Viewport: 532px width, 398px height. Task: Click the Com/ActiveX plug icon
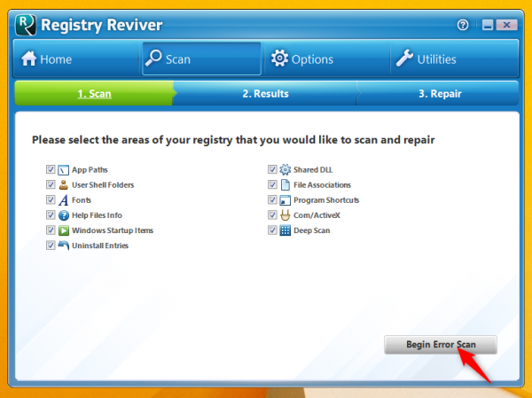285,215
